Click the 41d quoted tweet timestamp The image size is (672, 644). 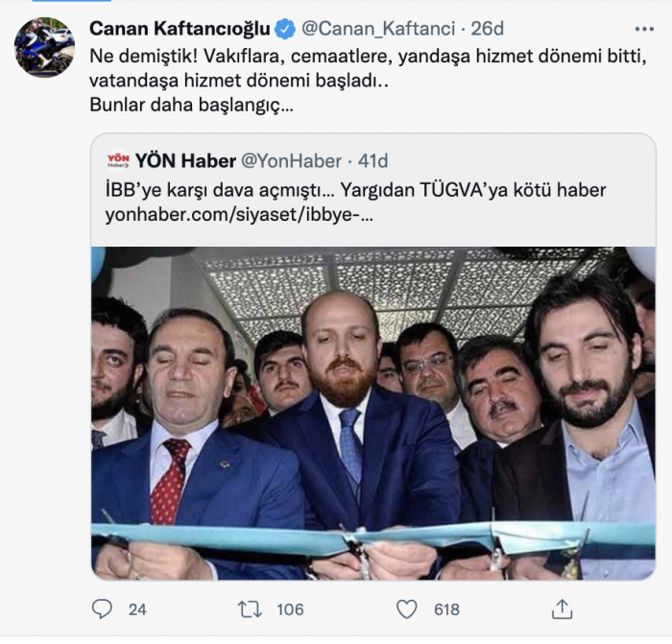[x=372, y=160]
